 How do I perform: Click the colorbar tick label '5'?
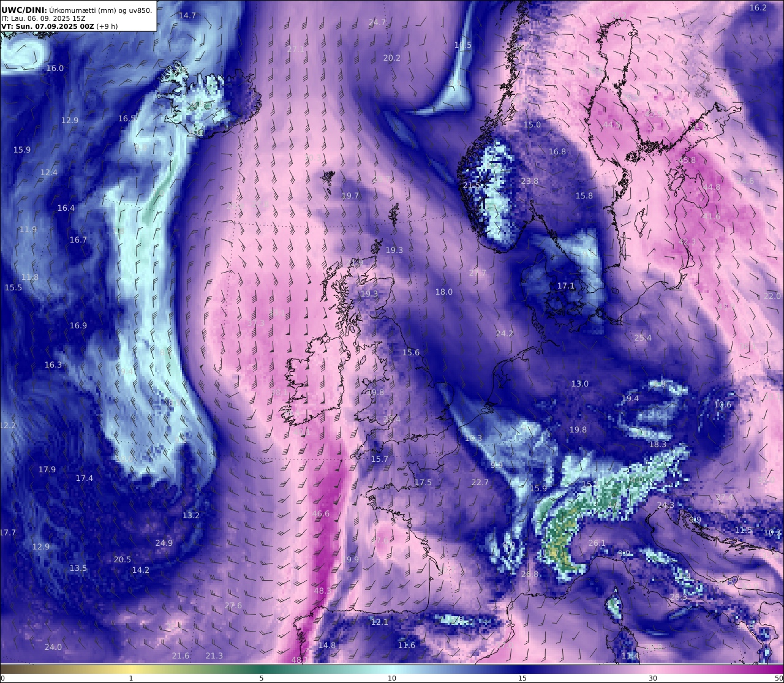click(262, 678)
